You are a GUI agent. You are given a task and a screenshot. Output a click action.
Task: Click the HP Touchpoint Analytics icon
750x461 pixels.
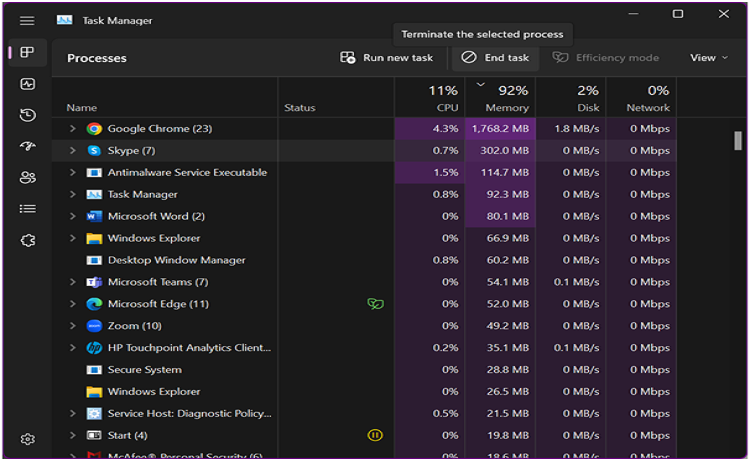(94, 348)
